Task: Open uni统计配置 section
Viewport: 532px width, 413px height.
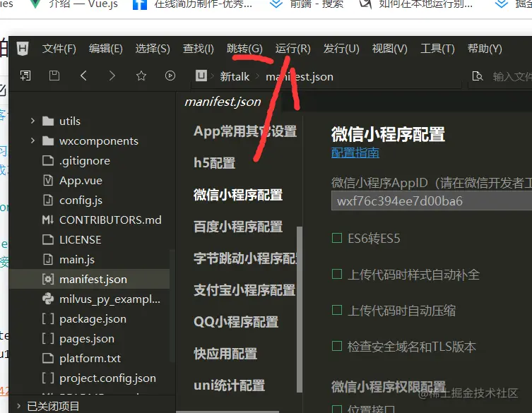Action: [230, 385]
